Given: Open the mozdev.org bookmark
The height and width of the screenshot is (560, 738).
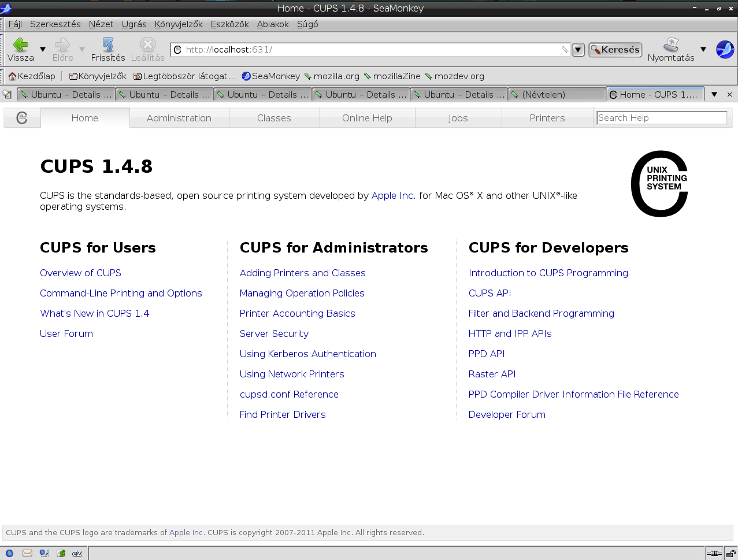Looking at the screenshot, I should pyautogui.click(x=455, y=76).
